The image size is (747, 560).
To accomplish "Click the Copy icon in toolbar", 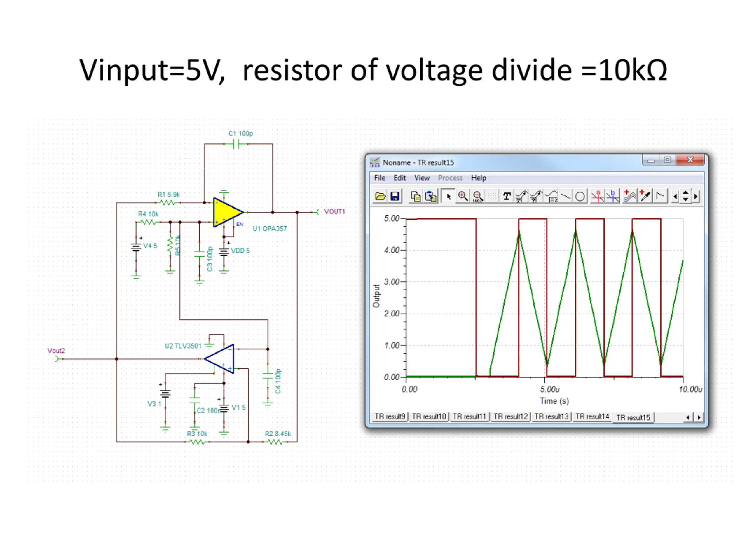I will pyautogui.click(x=416, y=197).
